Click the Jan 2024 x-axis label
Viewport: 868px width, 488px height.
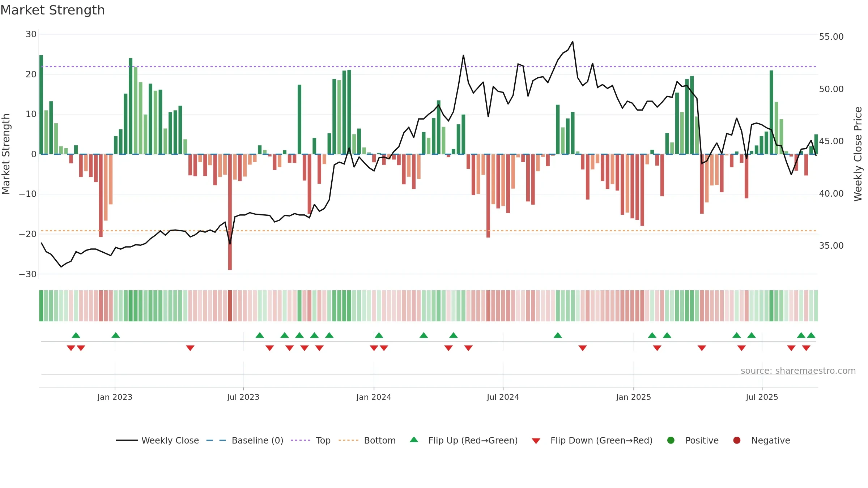374,397
